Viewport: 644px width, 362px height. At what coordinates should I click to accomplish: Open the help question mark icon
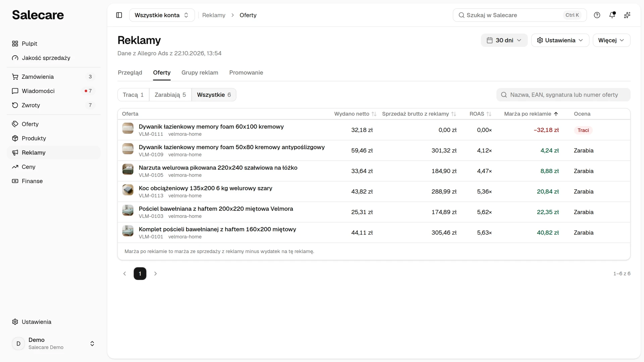[x=597, y=15]
